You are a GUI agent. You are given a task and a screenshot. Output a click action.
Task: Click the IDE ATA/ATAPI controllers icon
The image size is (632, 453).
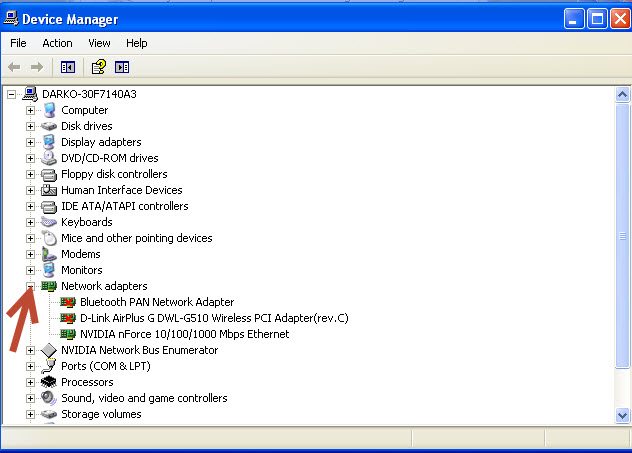coord(49,206)
